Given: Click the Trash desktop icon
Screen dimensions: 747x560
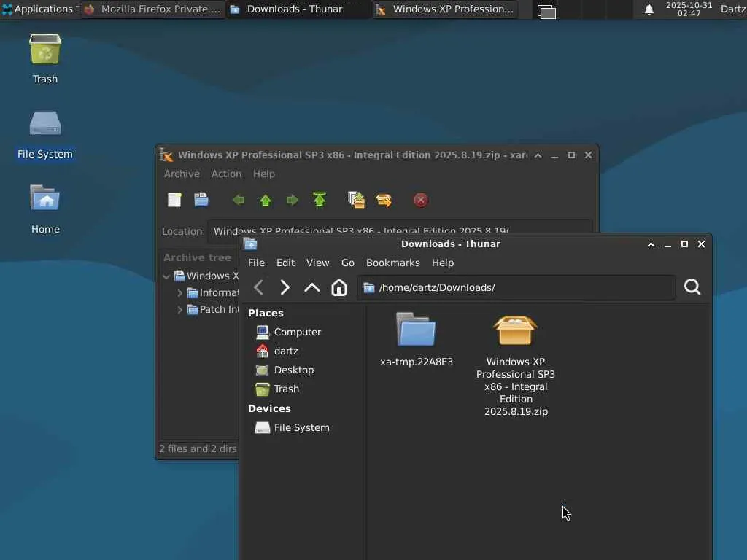Looking at the screenshot, I should [x=45, y=58].
